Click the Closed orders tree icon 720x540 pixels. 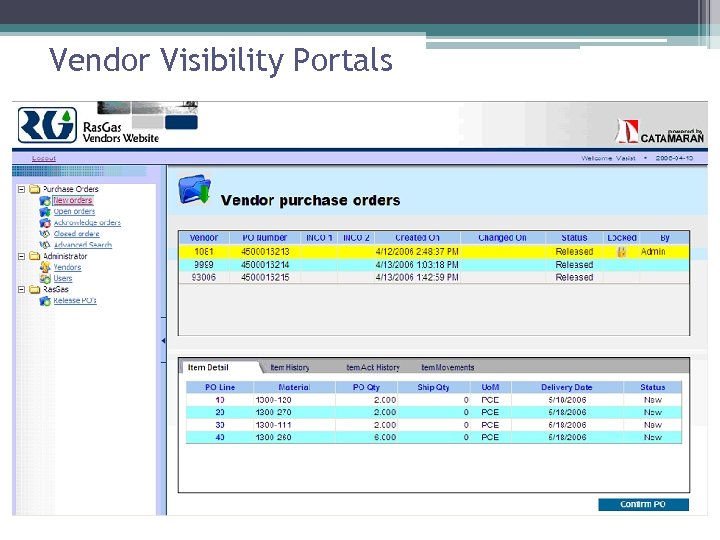coord(45,234)
